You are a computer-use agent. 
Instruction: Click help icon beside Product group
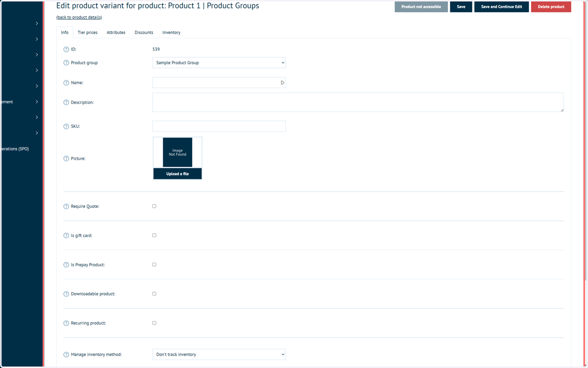tap(66, 63)
